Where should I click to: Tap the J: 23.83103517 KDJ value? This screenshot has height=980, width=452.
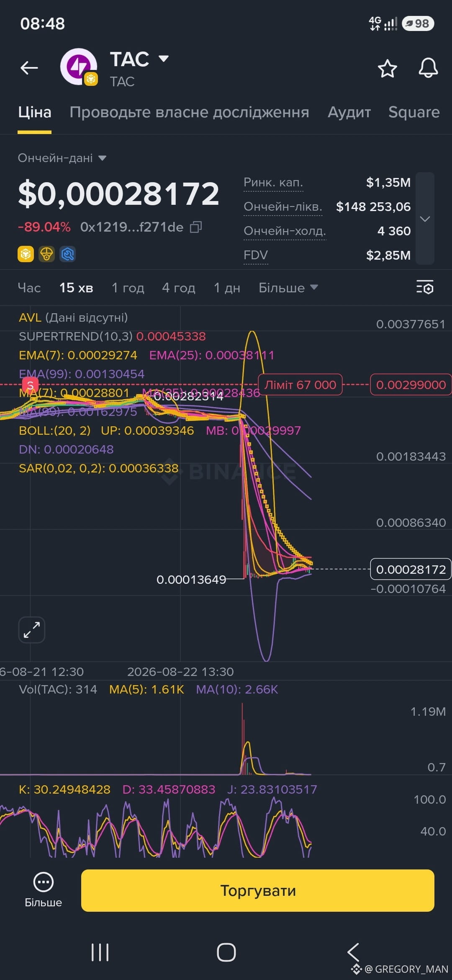tap(272, 789)
